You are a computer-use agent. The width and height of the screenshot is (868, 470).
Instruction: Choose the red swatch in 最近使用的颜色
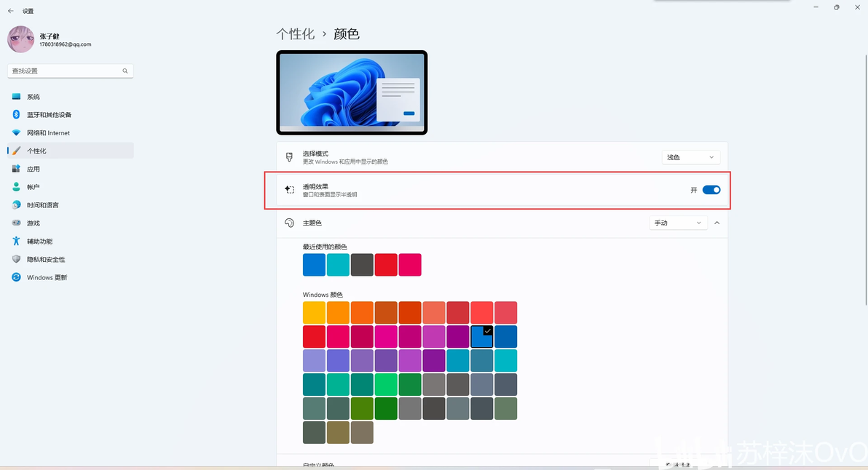pos(386,265)
